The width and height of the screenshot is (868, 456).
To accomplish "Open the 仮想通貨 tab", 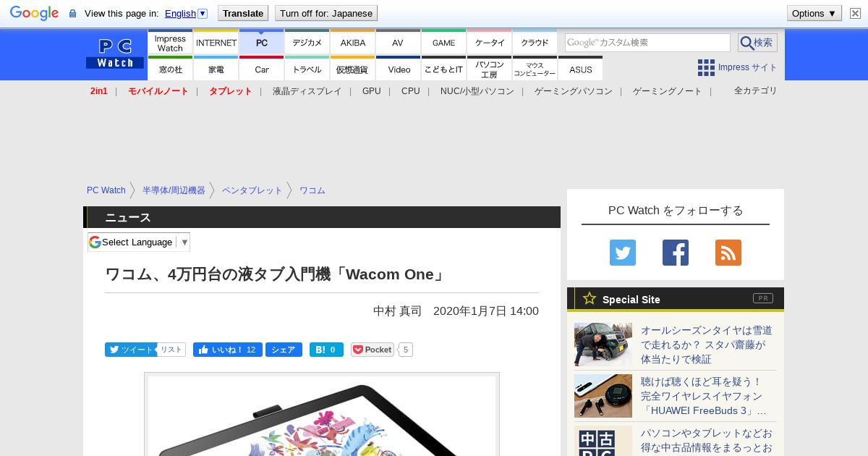I will click(x=353, y=69).
